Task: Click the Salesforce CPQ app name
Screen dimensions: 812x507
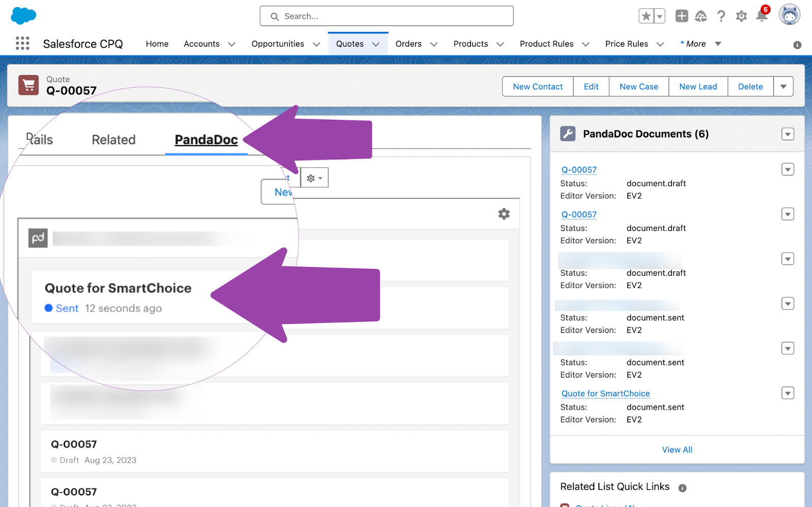Action: point(83,44)
